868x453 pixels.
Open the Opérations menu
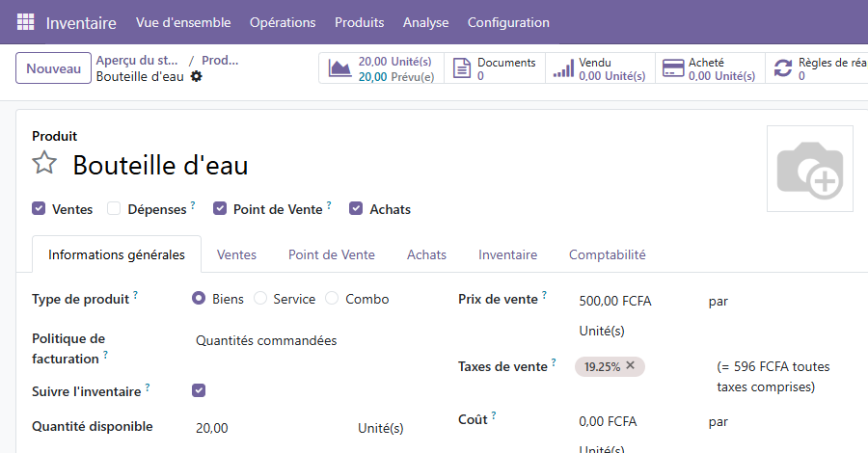[x=283, y=22]
